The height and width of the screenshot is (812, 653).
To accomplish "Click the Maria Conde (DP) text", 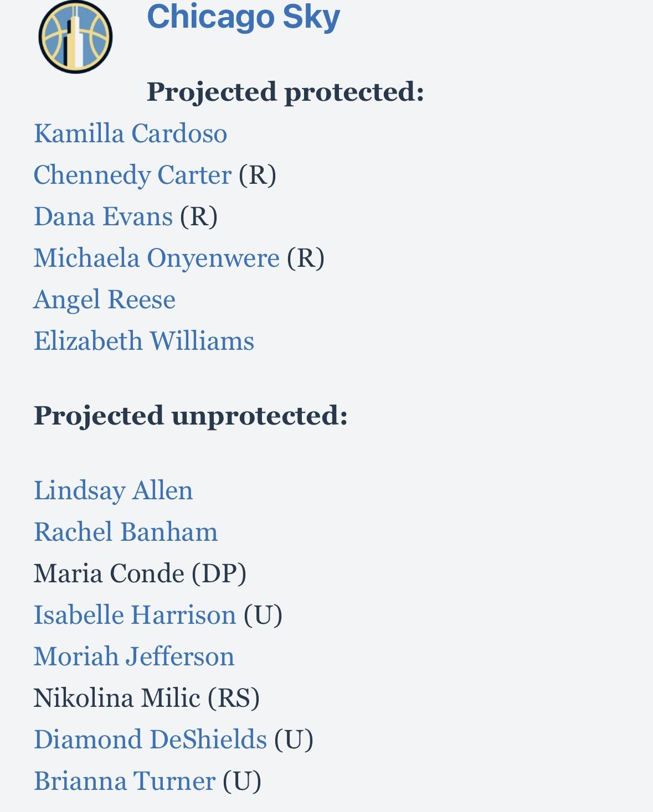I will (140, 573).
